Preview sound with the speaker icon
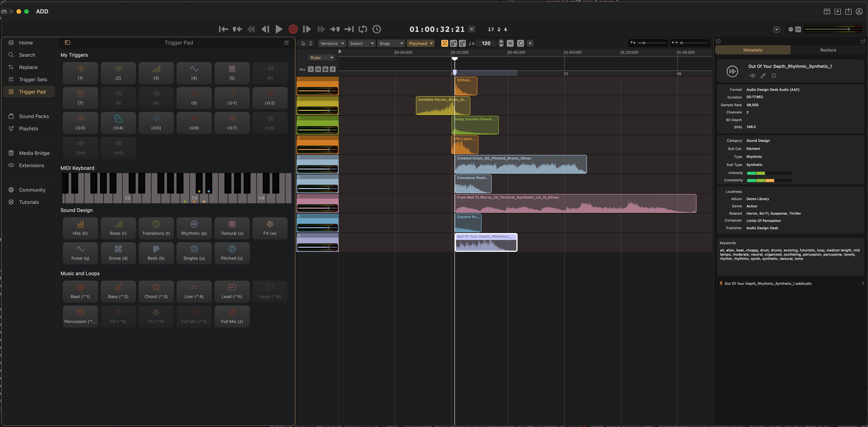Image resolution: width=868 pixels, height=427 pixels. point(752,76)
